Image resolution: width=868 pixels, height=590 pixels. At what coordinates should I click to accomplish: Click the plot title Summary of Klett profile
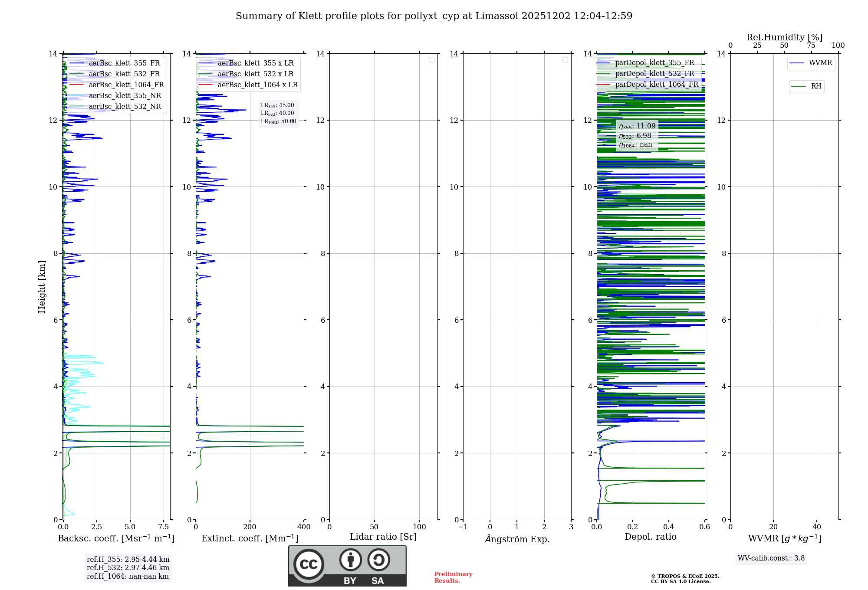[434, 16]
